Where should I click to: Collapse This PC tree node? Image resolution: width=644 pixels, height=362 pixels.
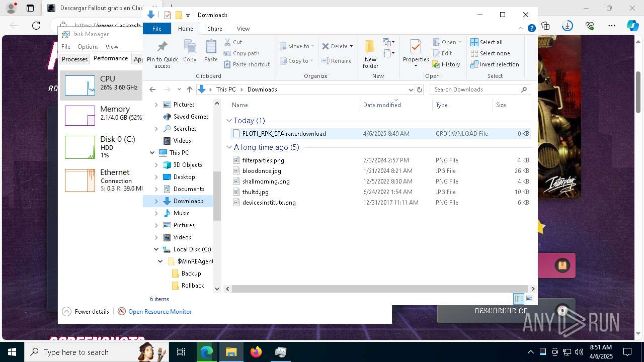[x=152, y=153]
